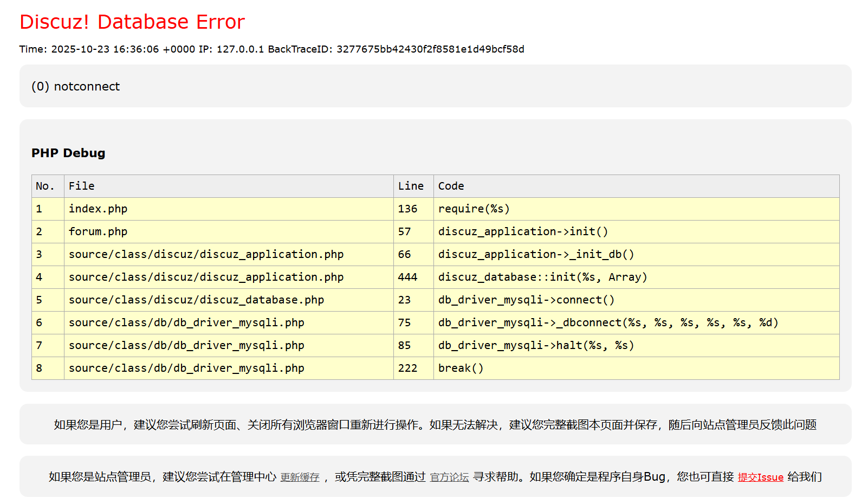Viewport: 868px width, 504px height.
Task: Click the 更新缓存 link
Action: pos(300,477)
